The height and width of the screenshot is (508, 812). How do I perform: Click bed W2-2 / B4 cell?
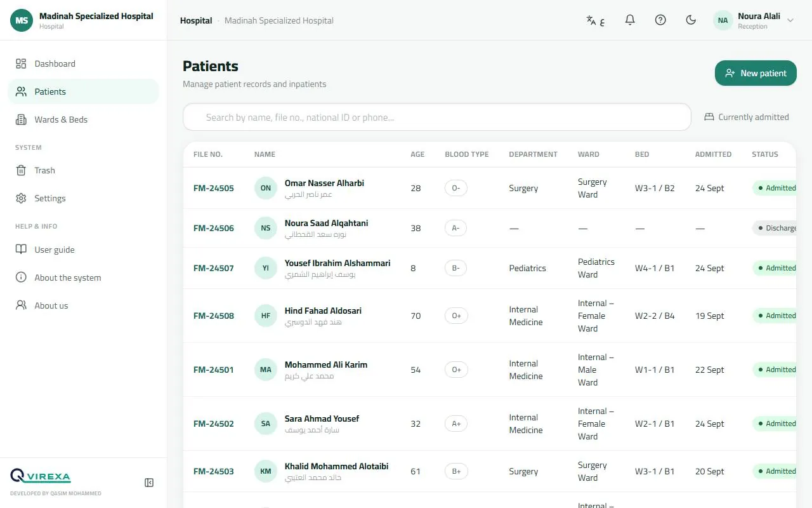pyautogui.click(x=655, y=316)
